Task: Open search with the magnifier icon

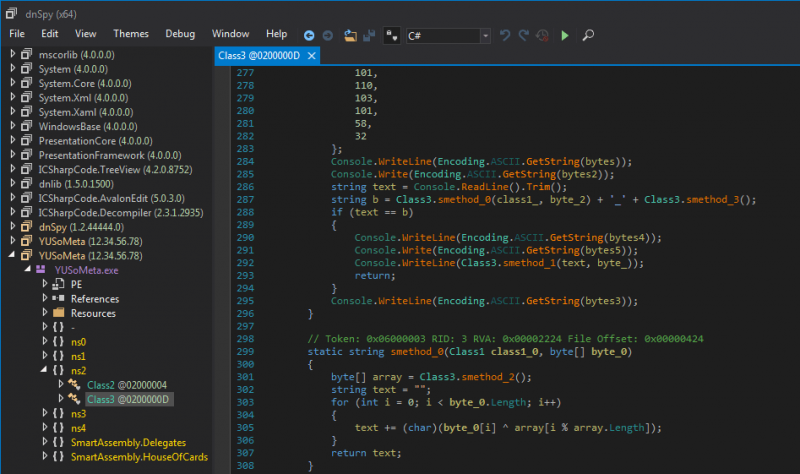Action: tap(588, 35)
